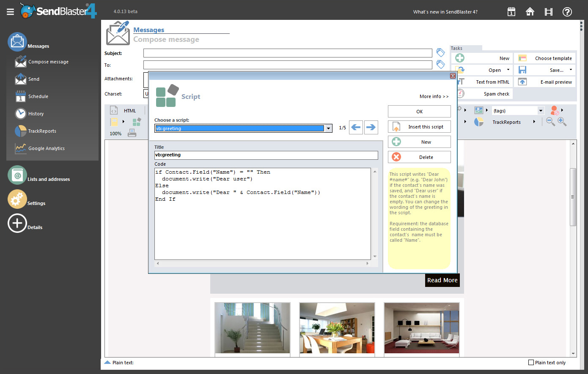
Task: Confirm the Script dialog with OK
Action: point(419,112)
